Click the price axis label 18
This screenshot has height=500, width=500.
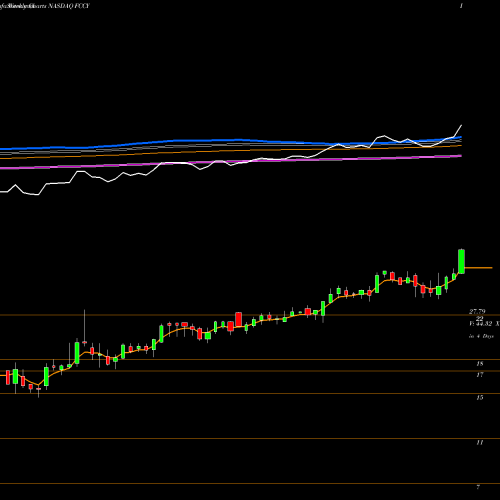pos(480,364)
